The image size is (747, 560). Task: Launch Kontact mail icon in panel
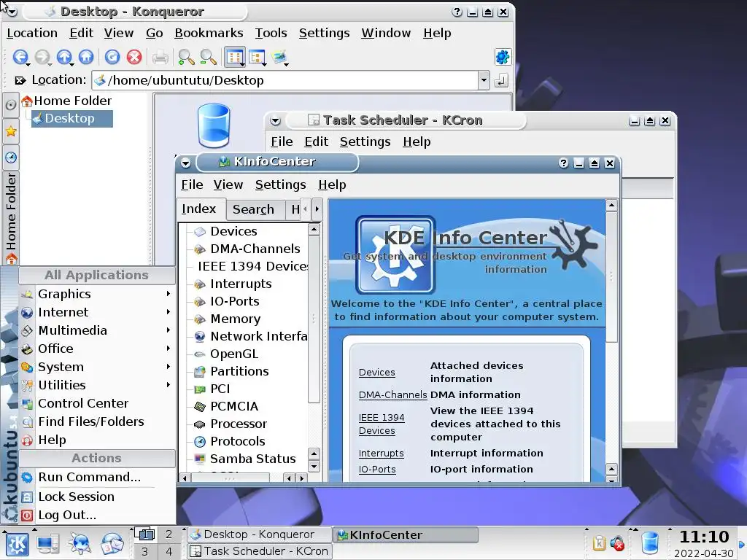coord(112,544)
